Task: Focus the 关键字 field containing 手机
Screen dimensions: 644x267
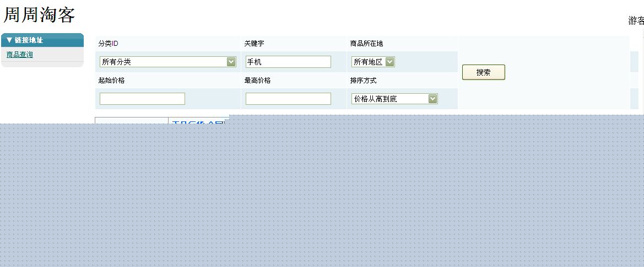Action: 288,62
